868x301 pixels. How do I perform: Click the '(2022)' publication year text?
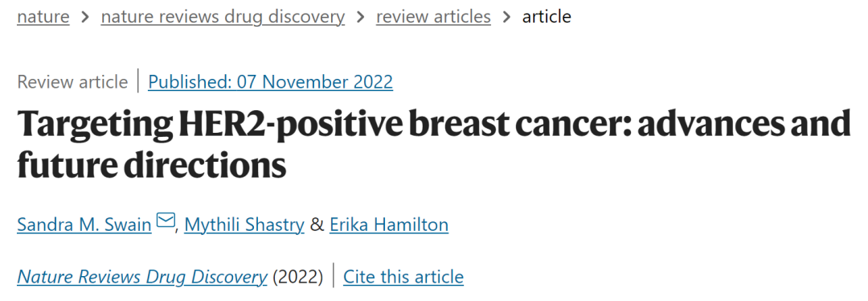[298, 276]
